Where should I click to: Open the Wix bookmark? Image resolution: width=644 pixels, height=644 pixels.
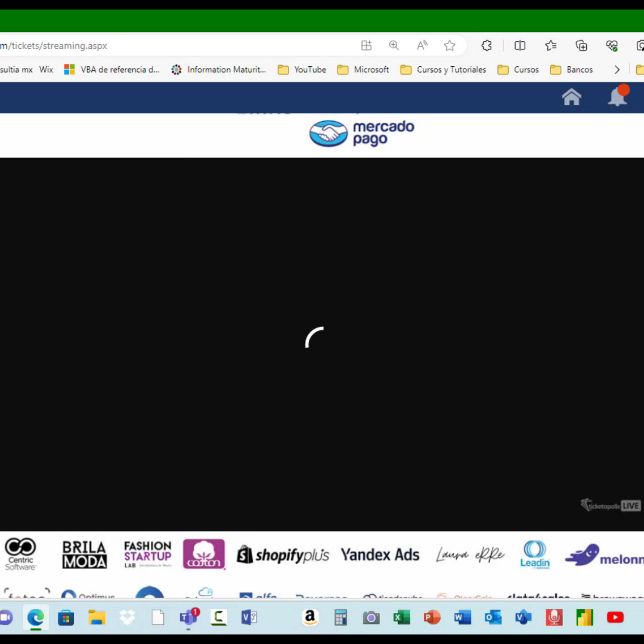coord(46,70)
